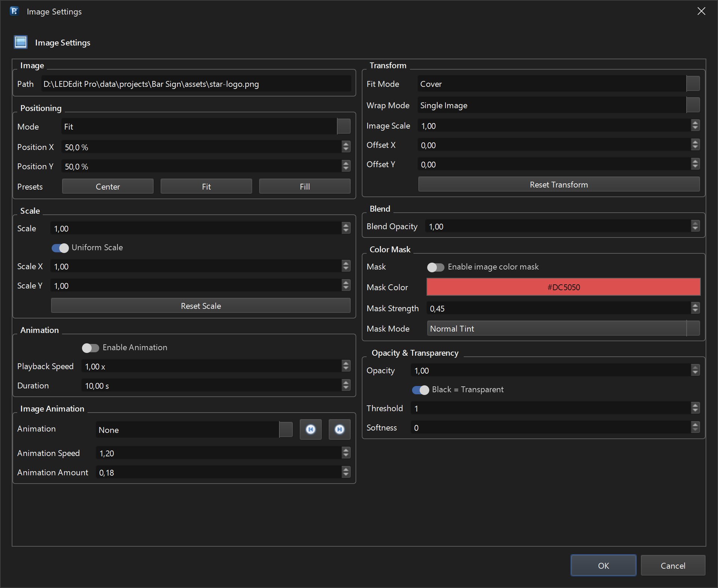Viewport: 718px width, 588px height.
Task: Click the Center preset button
Action: (108, 186)
